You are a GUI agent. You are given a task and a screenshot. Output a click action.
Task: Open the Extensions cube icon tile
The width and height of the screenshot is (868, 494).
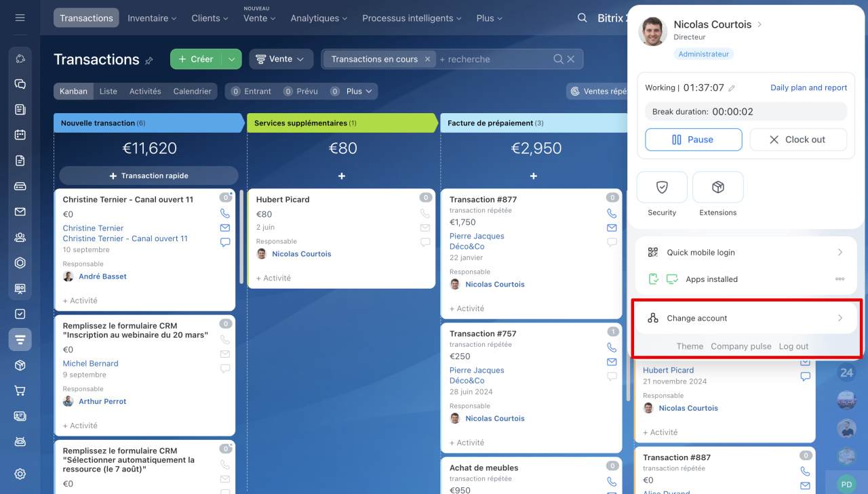(x=717, y=188)
